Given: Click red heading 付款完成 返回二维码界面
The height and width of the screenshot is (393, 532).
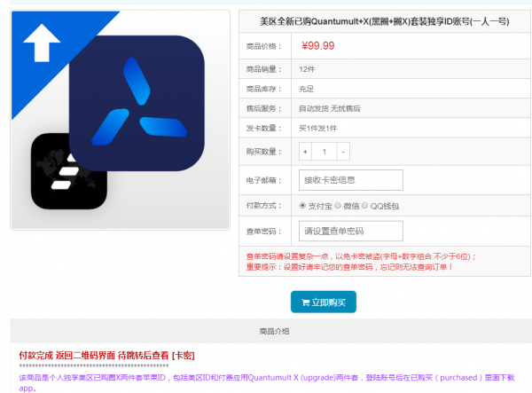Looking at the screenshot, I should coord(107,356).
